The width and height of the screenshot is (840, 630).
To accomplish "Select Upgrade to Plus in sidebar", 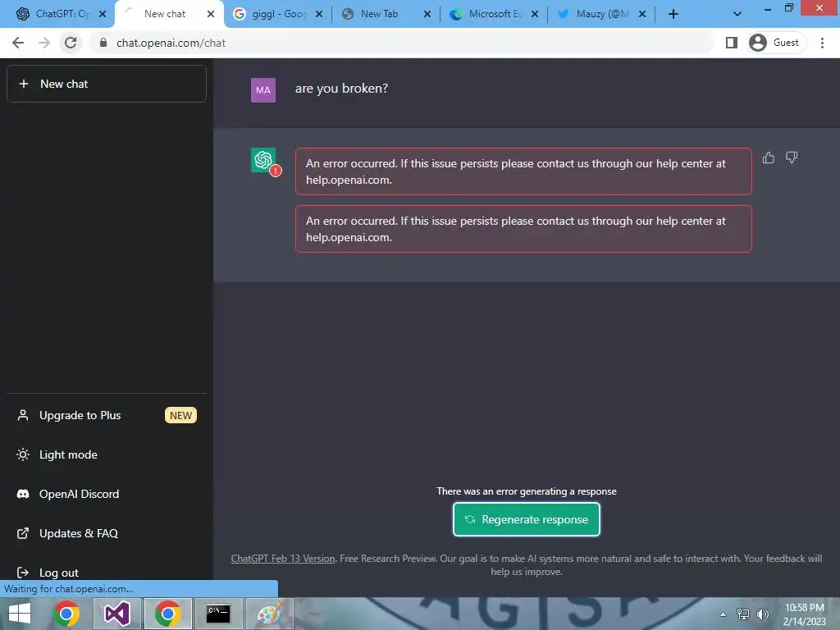I will pyautogui.click(x=107, y=415).
